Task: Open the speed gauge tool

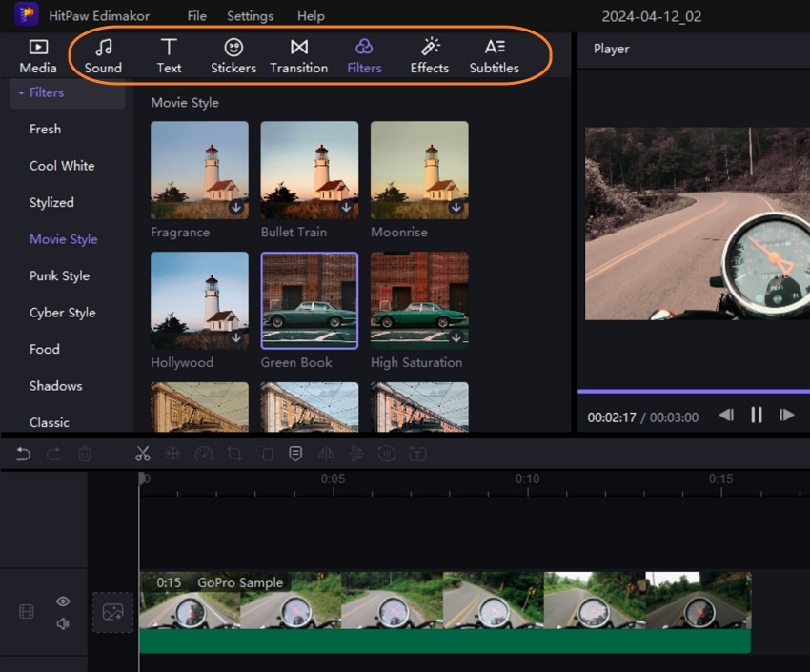Action: (x=203, y=455)
